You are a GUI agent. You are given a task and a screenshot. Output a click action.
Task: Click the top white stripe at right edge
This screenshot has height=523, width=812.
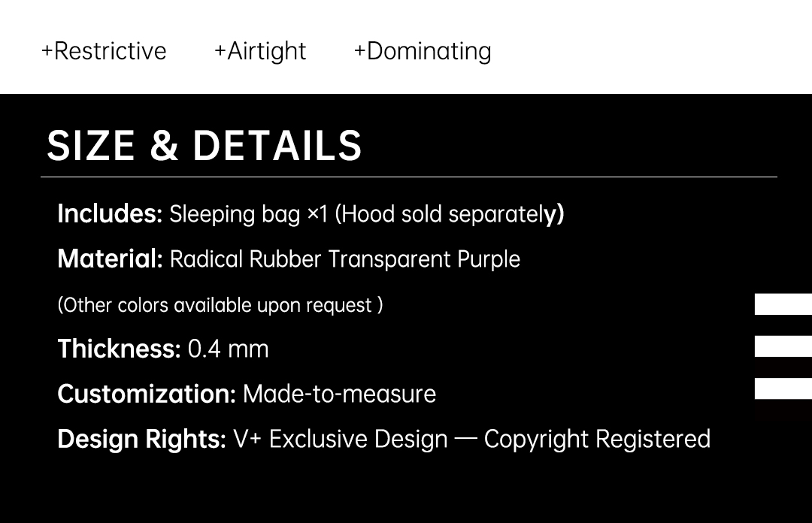(x=783, y=304)
